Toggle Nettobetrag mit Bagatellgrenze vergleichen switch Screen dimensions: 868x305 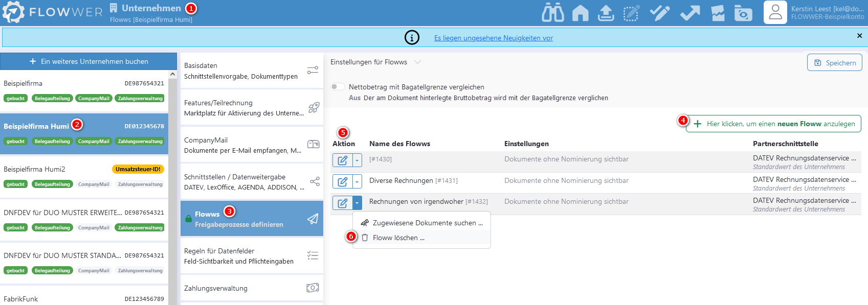tap(338, 87)
